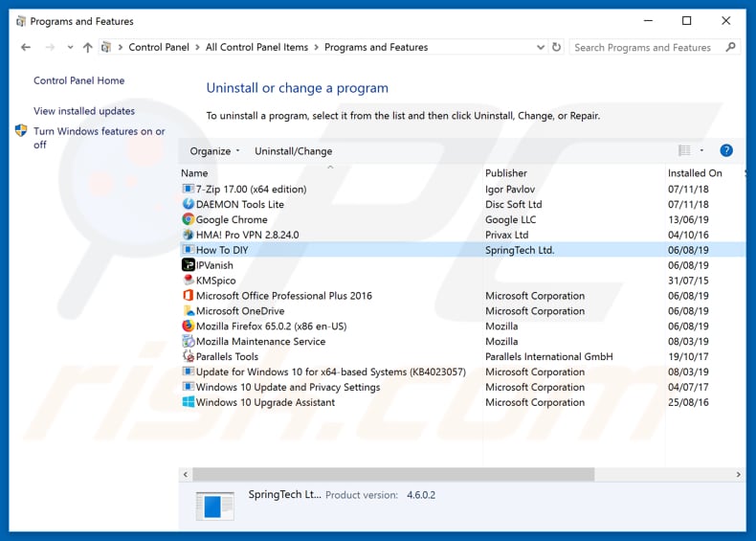Click Igor Pavlov publisher cell
The image size is (756, 541).
[510, 190]
